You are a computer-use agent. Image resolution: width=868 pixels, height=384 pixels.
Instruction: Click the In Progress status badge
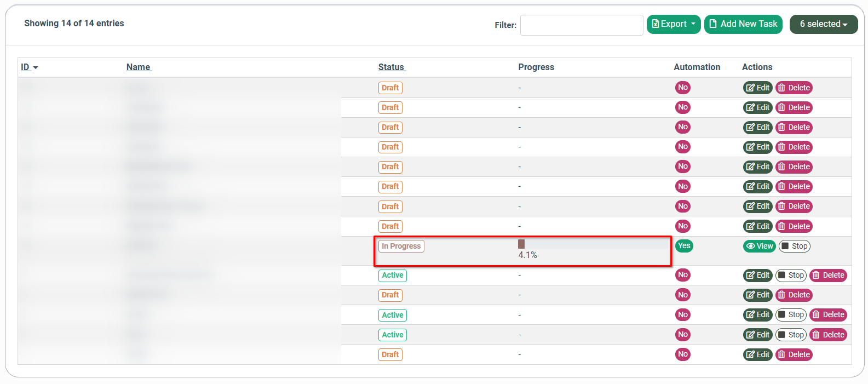(x=401, y=246)
